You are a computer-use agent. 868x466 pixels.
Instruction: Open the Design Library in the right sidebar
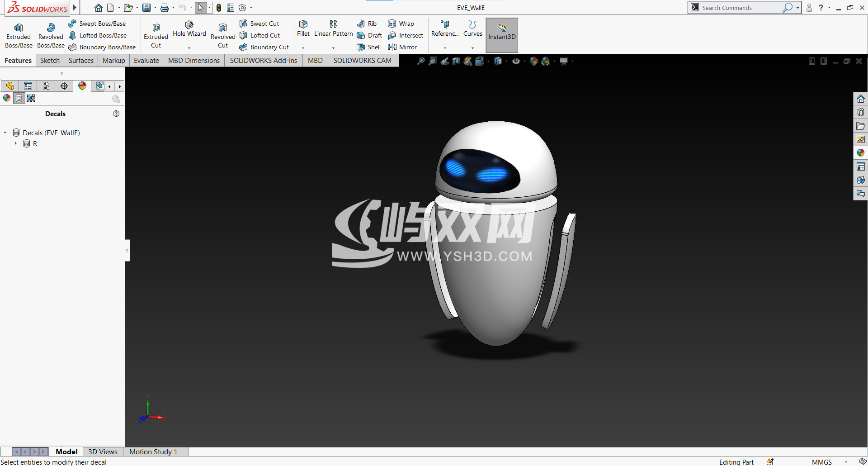coord(860,112)
